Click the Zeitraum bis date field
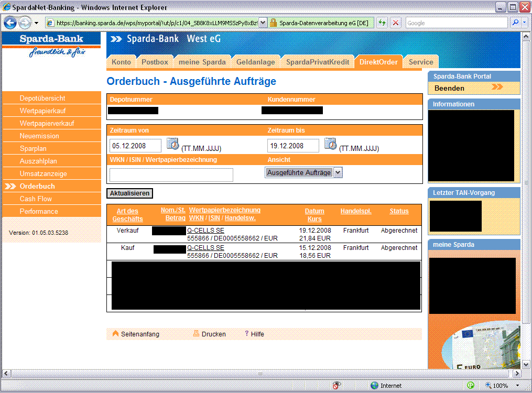The image size is (532, 393). coord(293,146)
